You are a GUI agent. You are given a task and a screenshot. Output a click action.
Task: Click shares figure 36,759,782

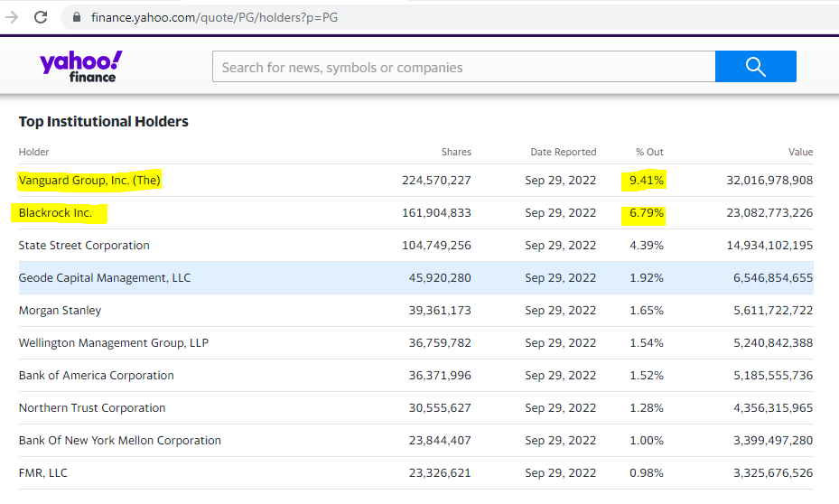[x=440, y=343]
